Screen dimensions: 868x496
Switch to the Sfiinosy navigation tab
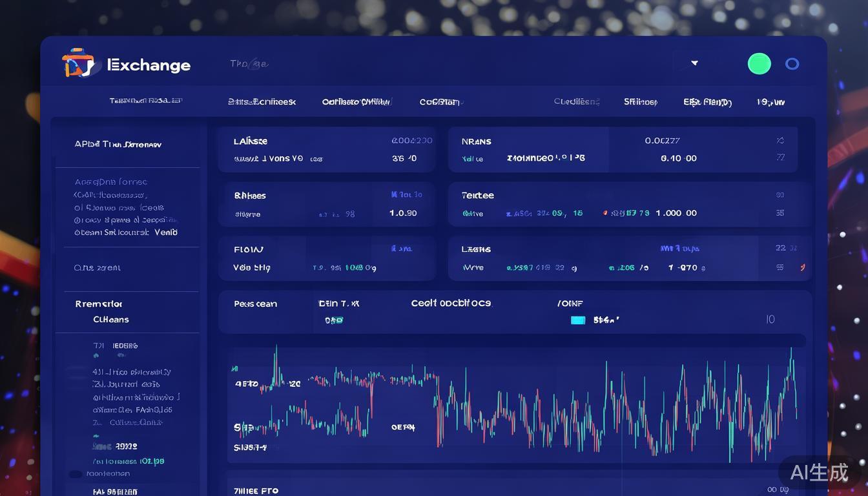640,102
